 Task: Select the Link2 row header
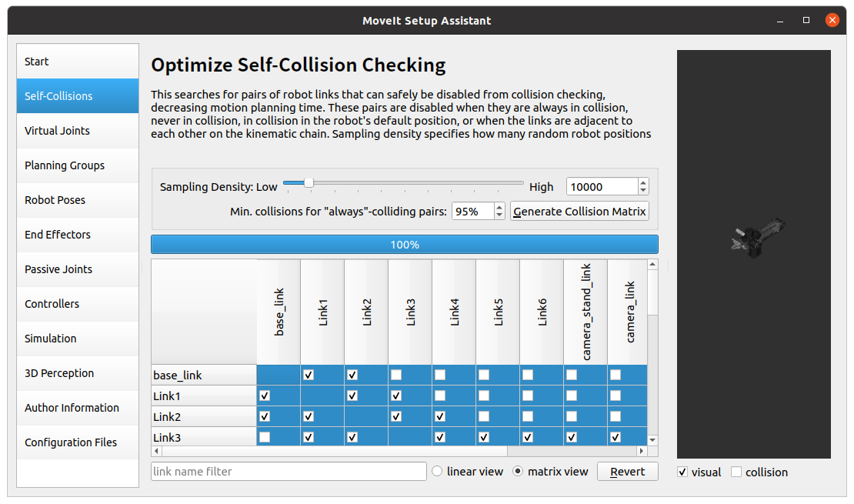point(204,416)
